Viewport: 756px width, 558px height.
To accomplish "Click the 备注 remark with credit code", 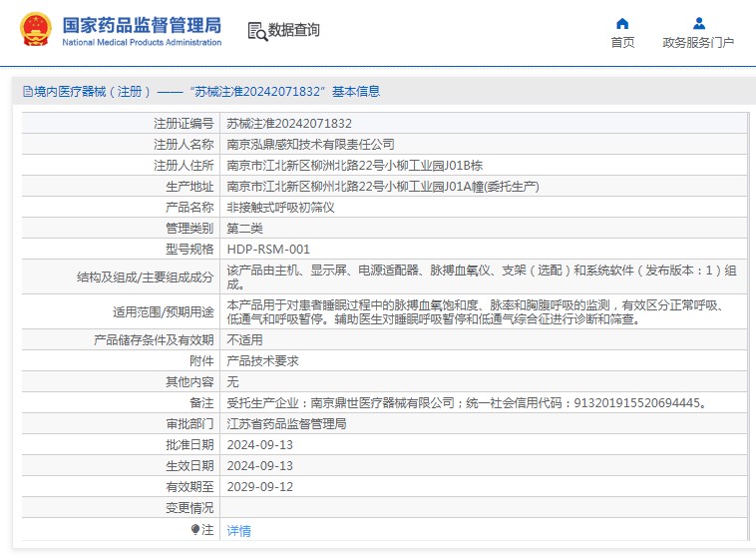I will [467, 403].
